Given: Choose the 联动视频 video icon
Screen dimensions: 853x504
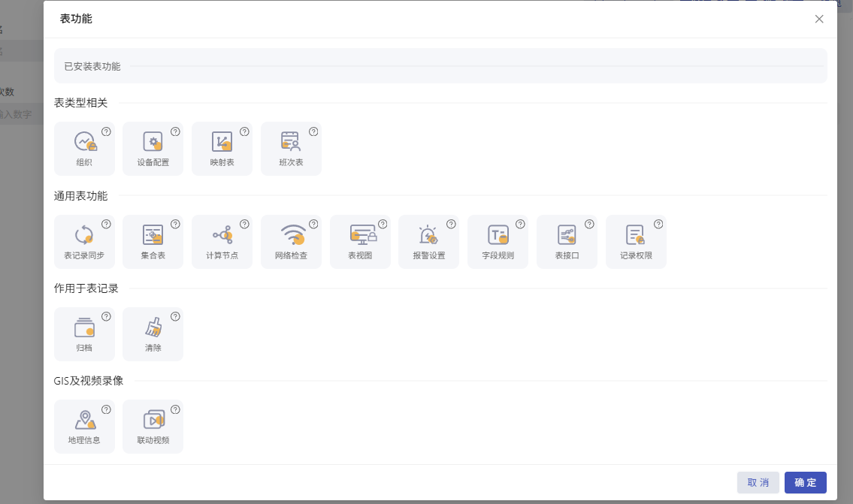Looking at the screenshot, I should [153, 420].
